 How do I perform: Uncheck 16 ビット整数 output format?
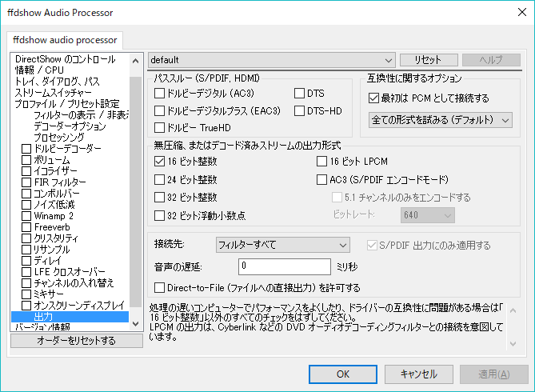point(159,161)
